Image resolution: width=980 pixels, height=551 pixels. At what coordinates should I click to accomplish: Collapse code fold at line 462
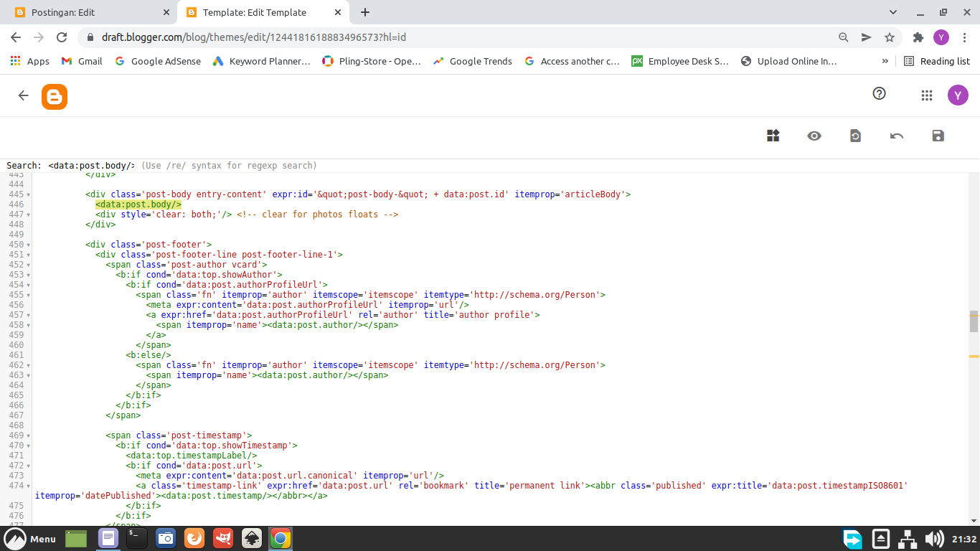click(x=29, y=366)
